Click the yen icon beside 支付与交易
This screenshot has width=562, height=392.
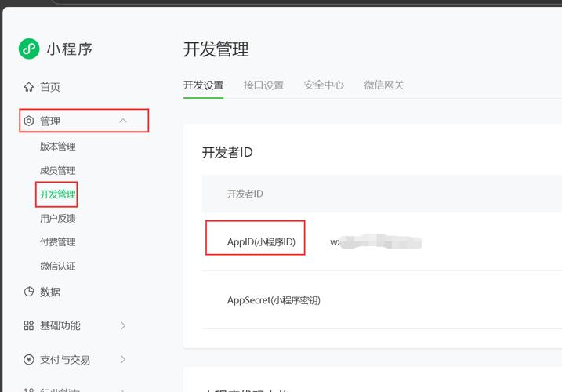coord(29,359)
